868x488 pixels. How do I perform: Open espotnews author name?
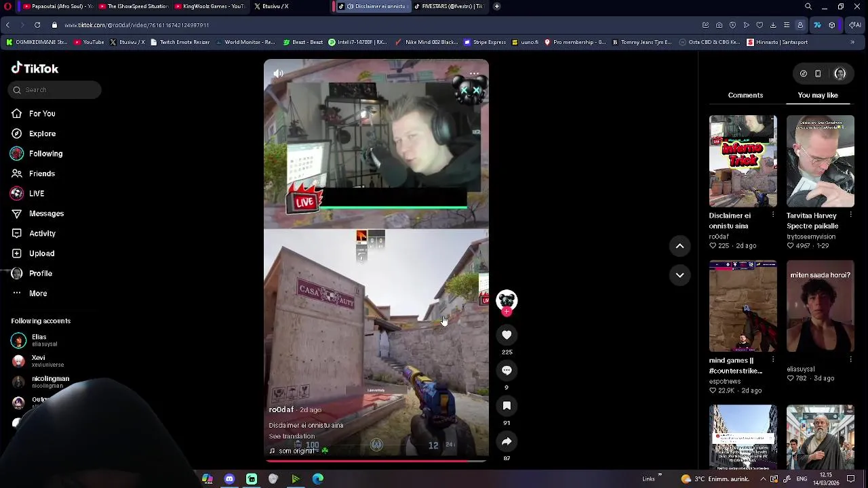point(726,382)
